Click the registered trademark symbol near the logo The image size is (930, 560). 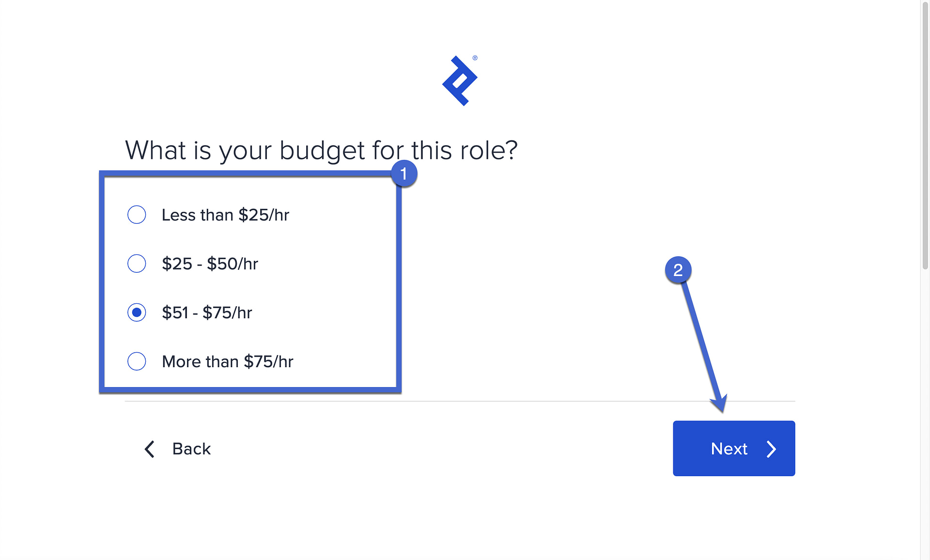474,57
